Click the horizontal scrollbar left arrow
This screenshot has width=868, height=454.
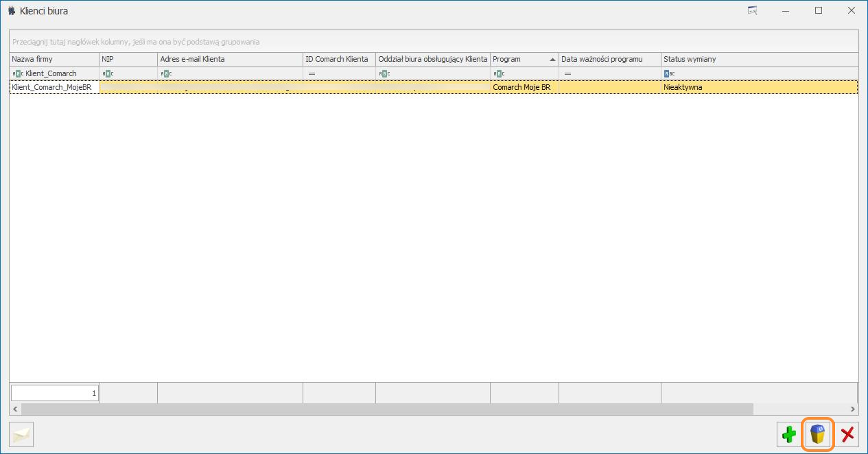[15, 409]
